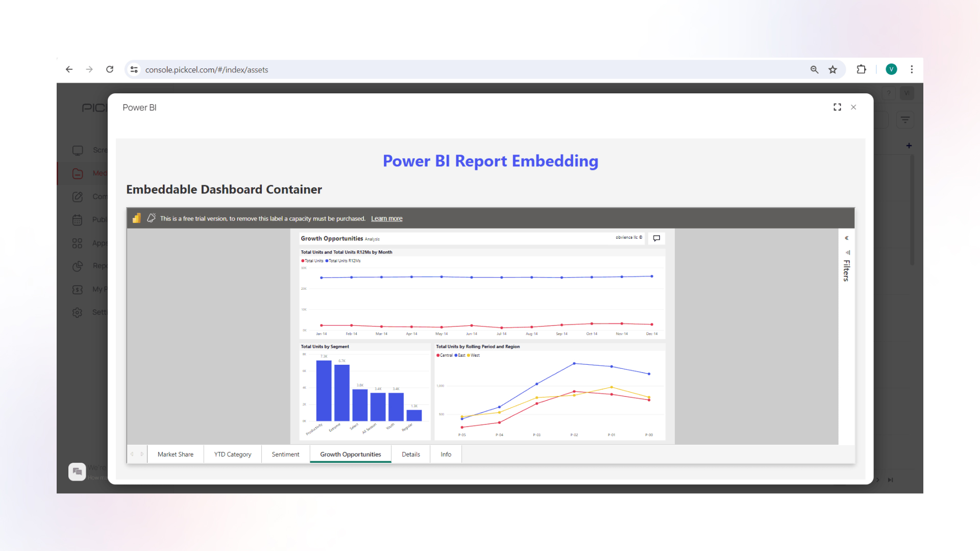The width and height of the screenshot is (980, 551).
Task: Click the Extreme bar labeled 6.7K
Action: click(342, 392)
